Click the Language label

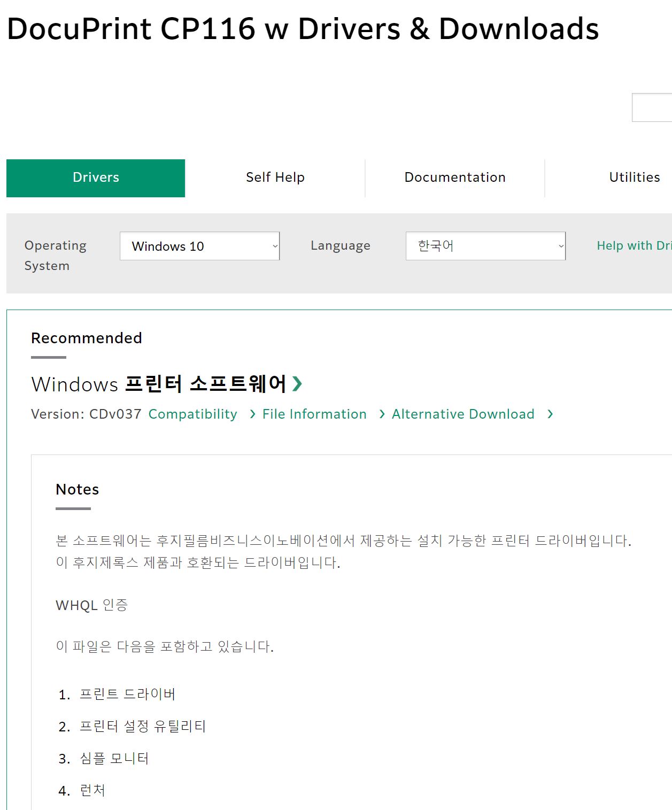[x=341, y=245]
